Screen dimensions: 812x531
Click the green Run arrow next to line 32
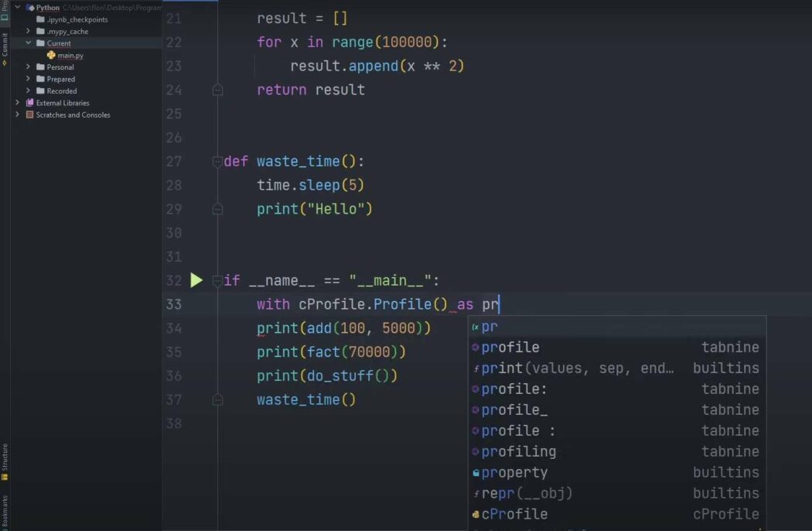pyautogui.click(x=196, y=280)
